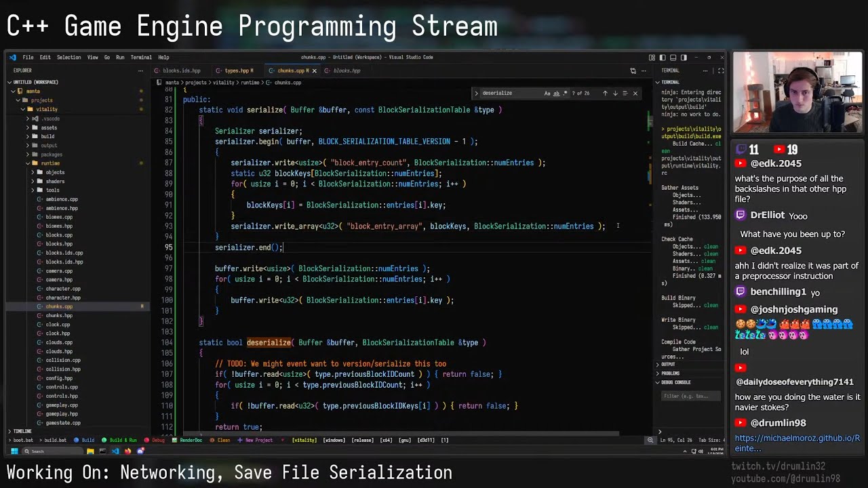Viewport: 868px width, 488px height.
Task: Close the chunks.cpp tab
Action: point(314,70)
